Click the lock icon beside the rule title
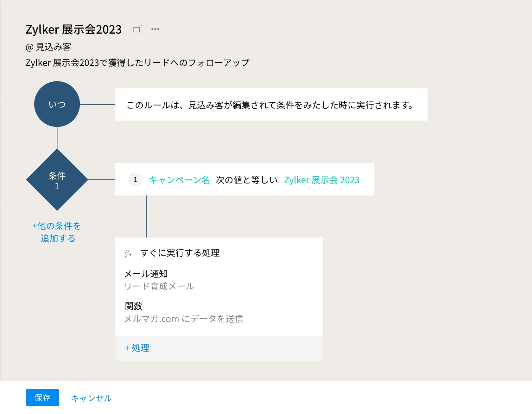The image size is (532, 414). pos(137,29)
